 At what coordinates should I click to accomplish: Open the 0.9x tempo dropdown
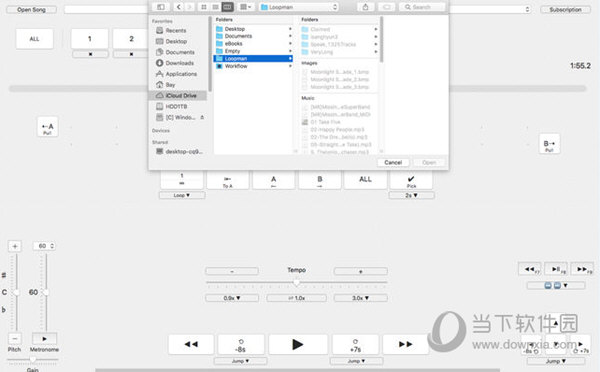coord(232,298)
